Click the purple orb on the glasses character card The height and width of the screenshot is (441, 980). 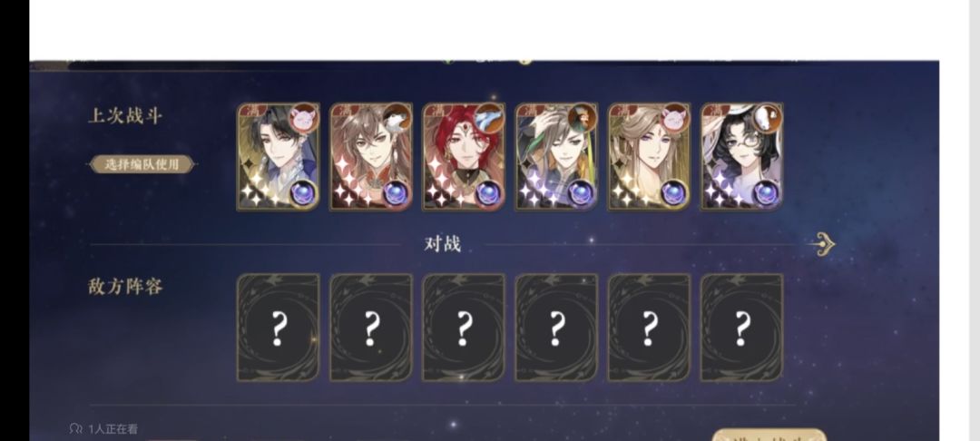pos(767,193)
